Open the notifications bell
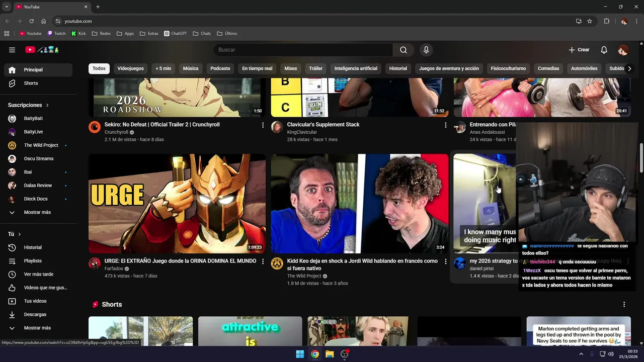644x362 pixels. 604,50
